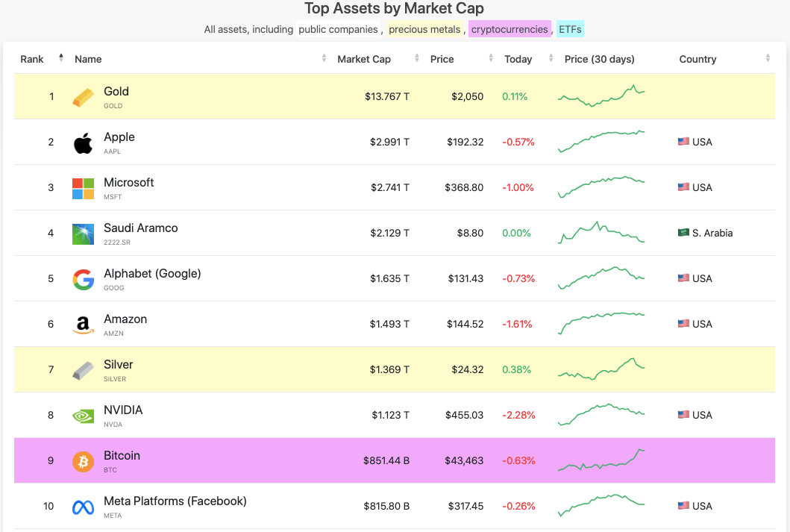Open the Amazon asset page

click(125, 319)
